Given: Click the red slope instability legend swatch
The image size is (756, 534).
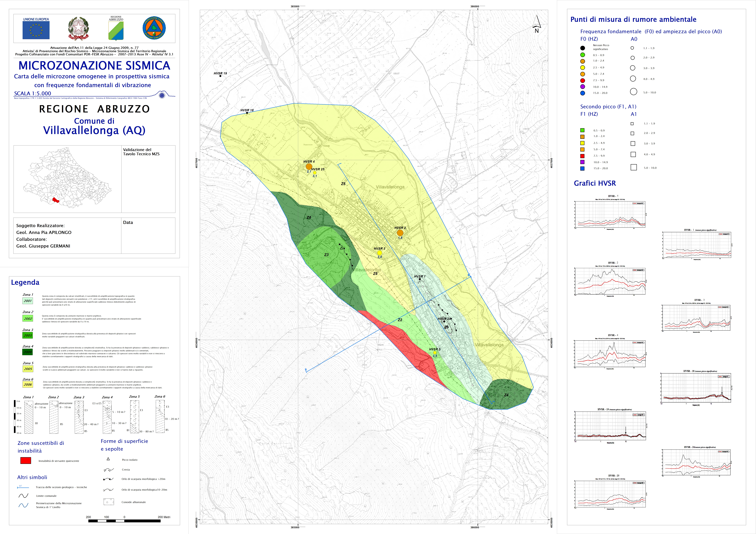Looking at the screenshot, I should click(26, 461).
